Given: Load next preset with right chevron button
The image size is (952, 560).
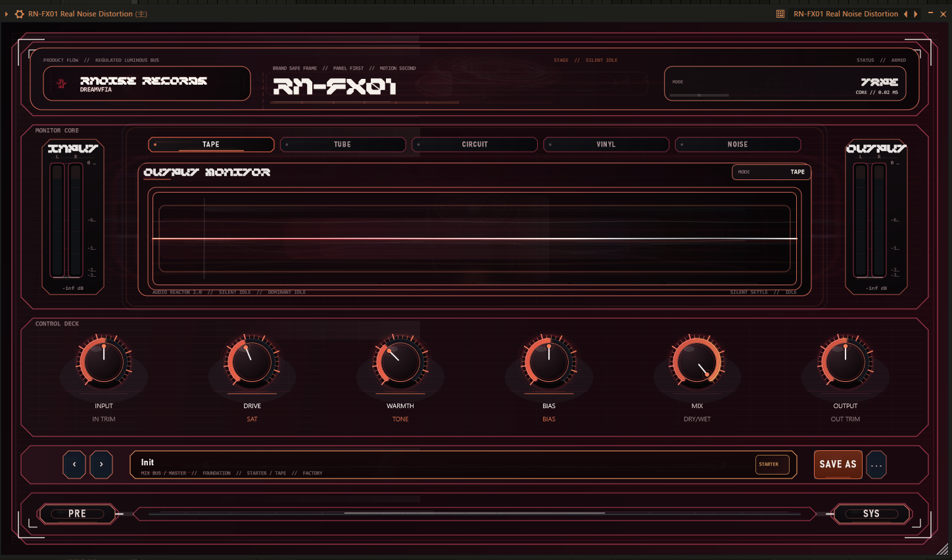Looking at the screenshot, I should tap(101, 465).
